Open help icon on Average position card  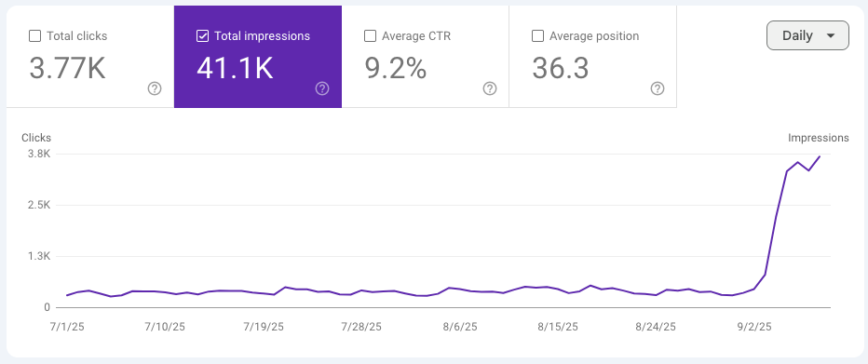[x=658, y=88]
